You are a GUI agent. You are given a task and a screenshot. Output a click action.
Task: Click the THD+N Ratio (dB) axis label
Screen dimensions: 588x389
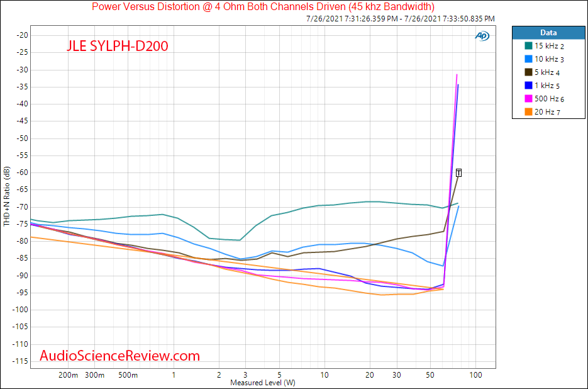tap(7, 196)
